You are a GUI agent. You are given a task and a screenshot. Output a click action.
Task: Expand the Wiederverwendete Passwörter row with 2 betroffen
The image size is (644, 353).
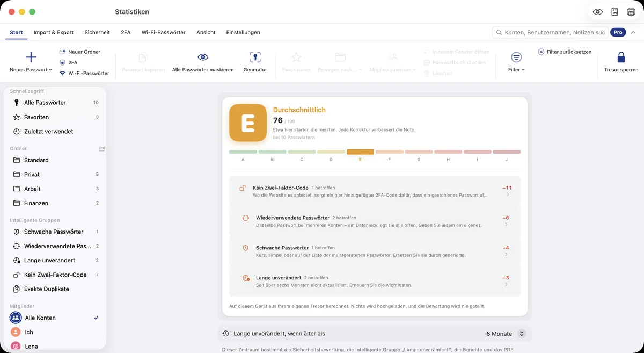tap(375, 221)
